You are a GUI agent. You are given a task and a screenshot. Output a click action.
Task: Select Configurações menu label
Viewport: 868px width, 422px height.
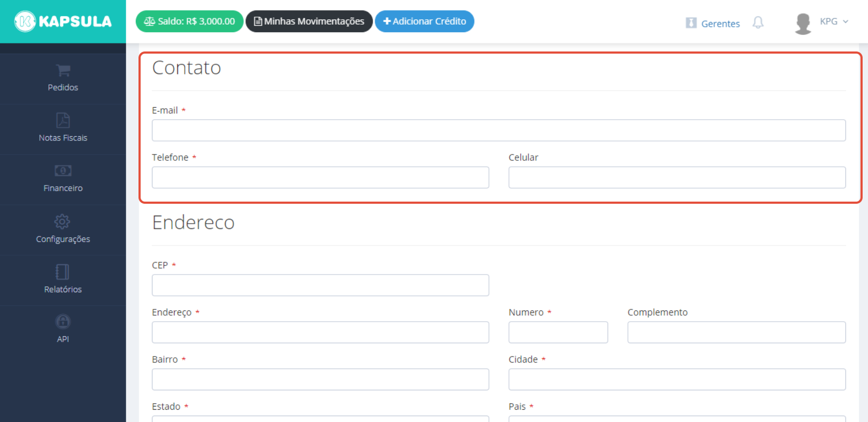(63, 239)
